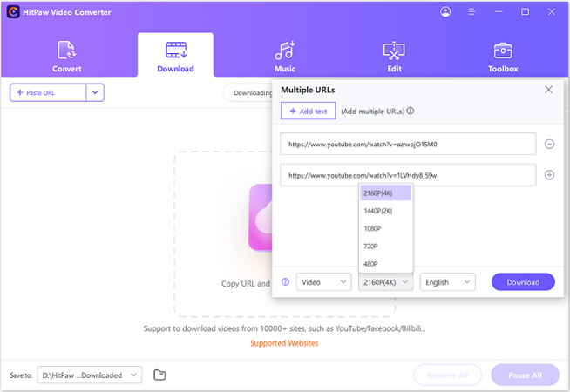
Task: Switch to the Edit tab
Action: click(x=394, y=55)
